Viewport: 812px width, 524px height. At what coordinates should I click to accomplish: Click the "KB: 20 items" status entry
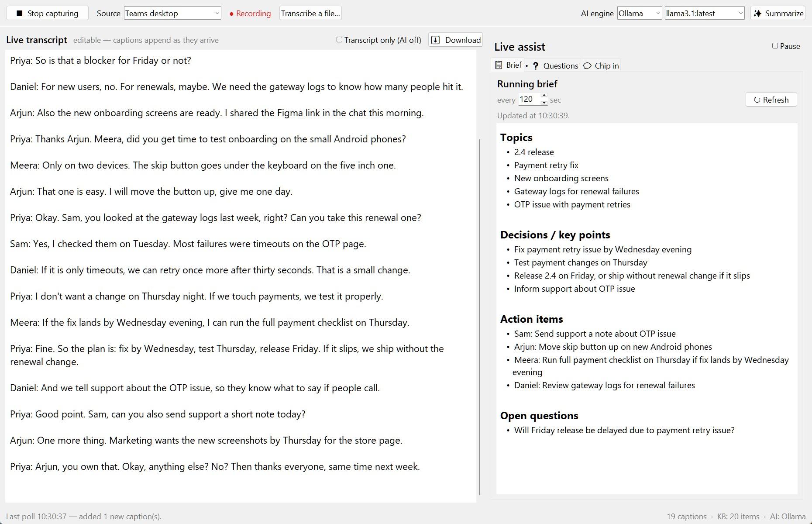click(738, 517)
